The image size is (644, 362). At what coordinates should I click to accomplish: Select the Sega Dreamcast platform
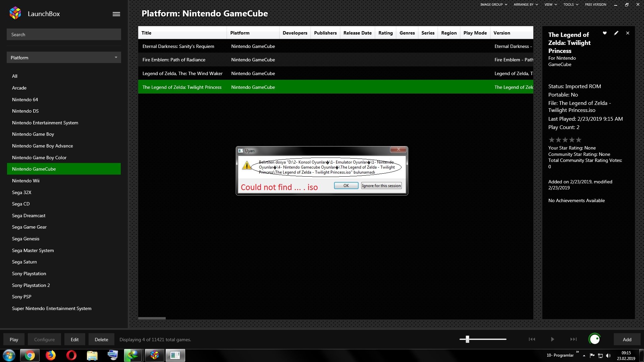[64, 216]
